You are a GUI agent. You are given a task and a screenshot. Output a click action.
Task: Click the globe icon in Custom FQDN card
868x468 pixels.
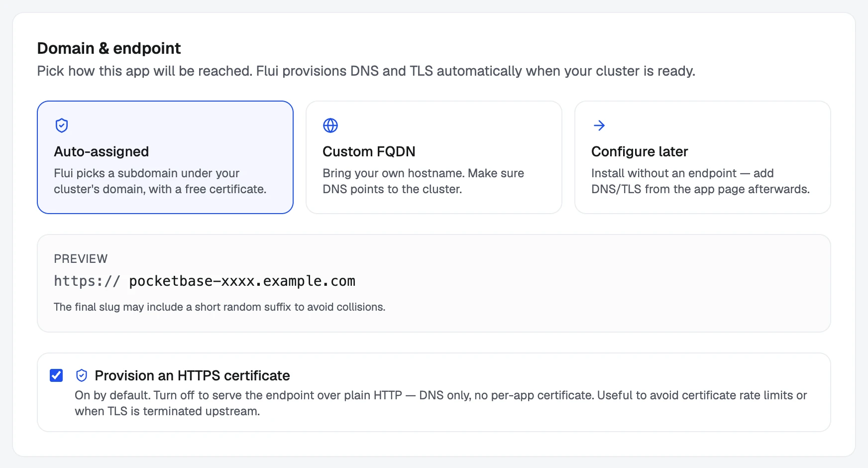coord(330,125)
